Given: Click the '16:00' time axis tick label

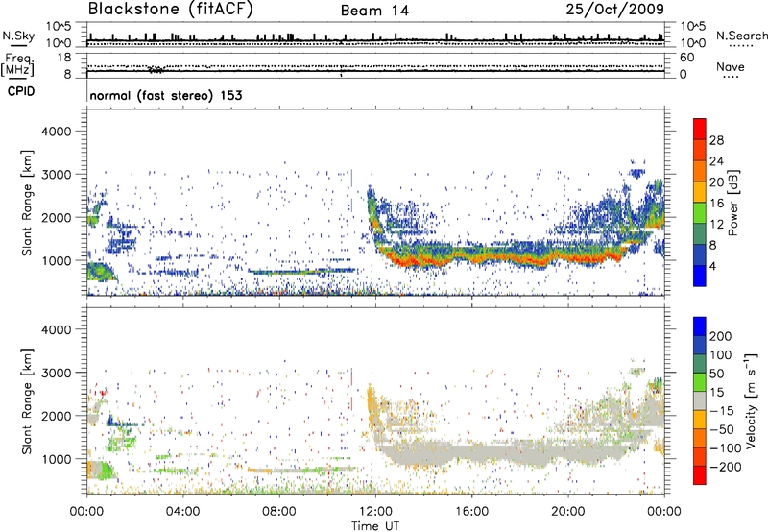Looking at the screenshot, I should (472, 512).
